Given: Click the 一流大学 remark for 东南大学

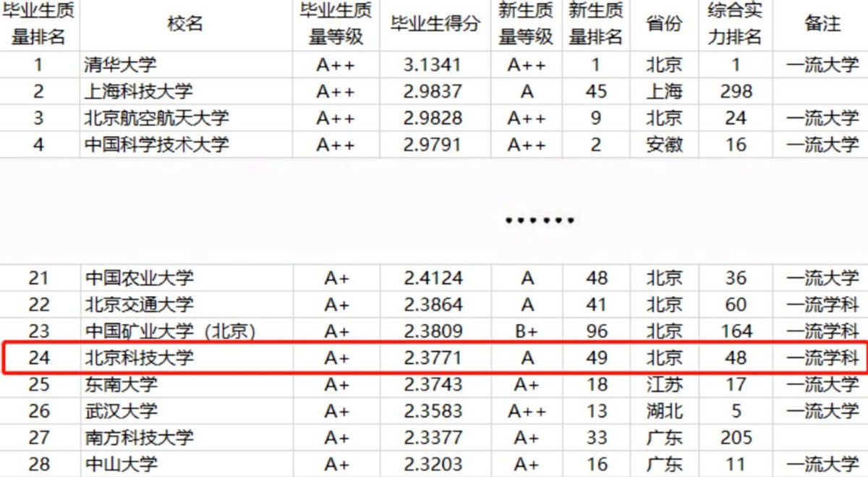Looking at the screenshot, I should click(x=821, y=384).
